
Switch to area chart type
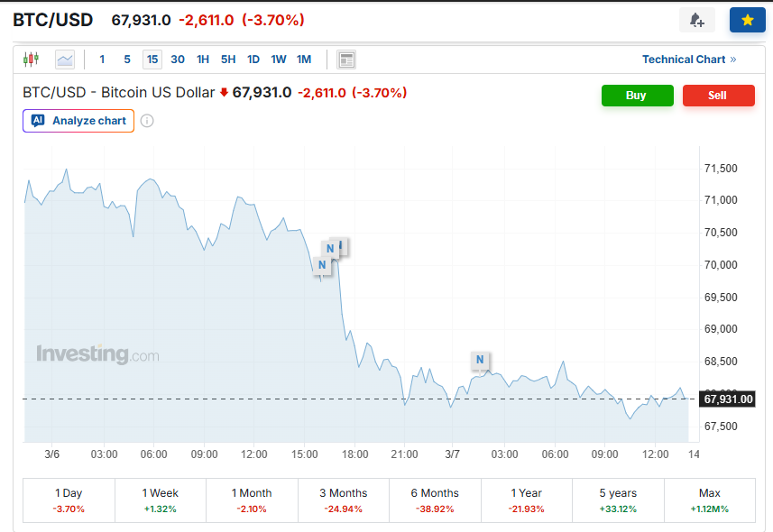tap(64, 60)
